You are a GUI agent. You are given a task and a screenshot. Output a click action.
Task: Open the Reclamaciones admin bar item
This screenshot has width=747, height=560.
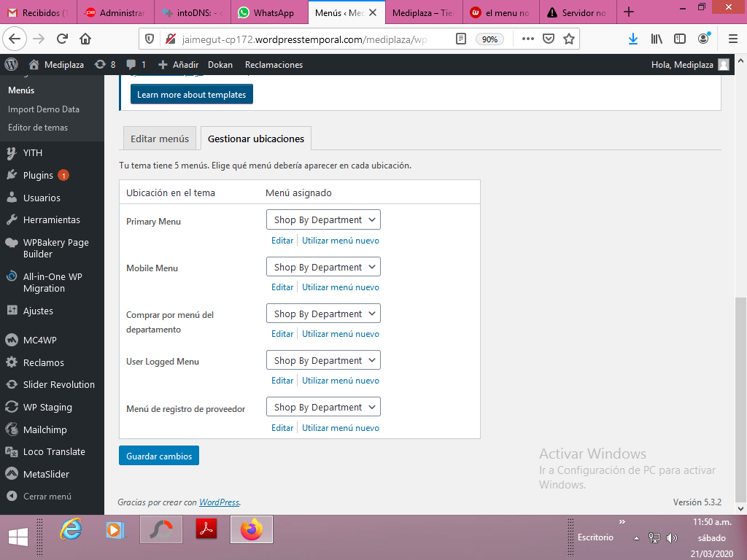274,65
